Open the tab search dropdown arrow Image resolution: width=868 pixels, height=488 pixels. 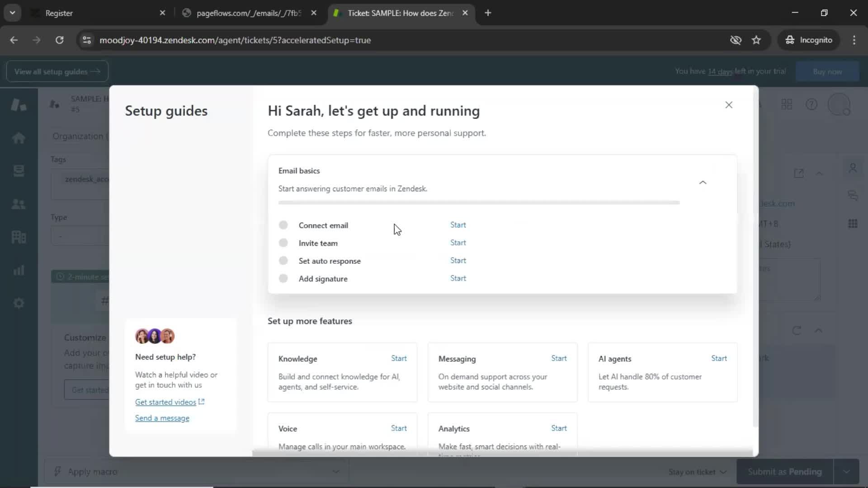point(13,13)
